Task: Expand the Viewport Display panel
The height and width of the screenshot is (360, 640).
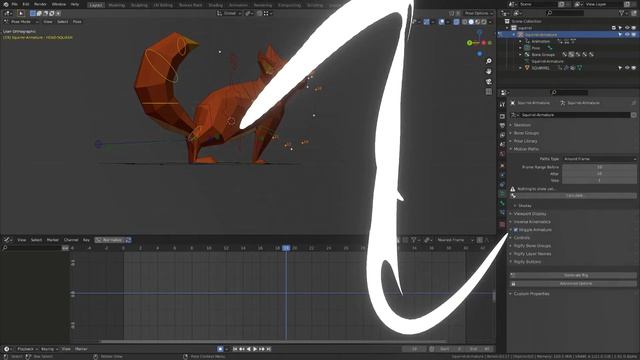Action: tap(529, 214)
